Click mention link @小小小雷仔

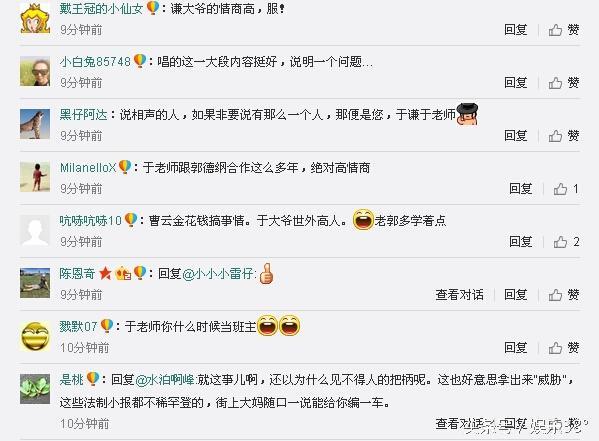[x=220, y=274]
